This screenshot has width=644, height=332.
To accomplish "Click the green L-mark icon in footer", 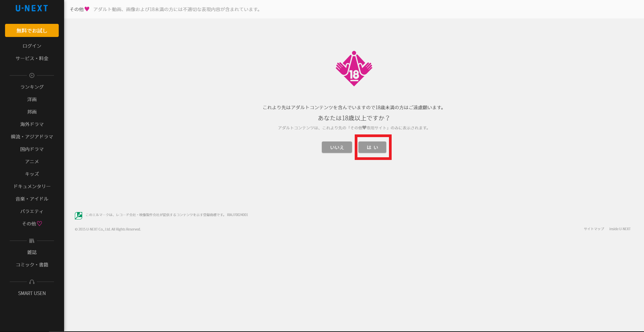I will click(79, 216).
